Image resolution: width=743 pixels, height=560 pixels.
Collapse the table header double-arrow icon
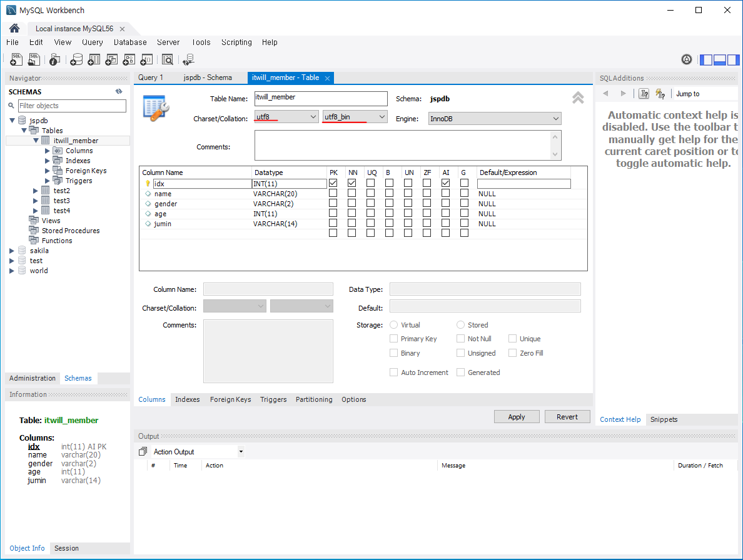click(578, 97)
